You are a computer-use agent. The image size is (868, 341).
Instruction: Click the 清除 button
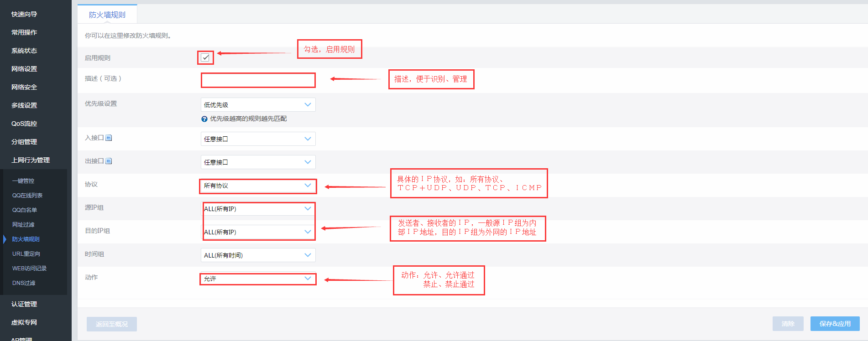(788, 324)
